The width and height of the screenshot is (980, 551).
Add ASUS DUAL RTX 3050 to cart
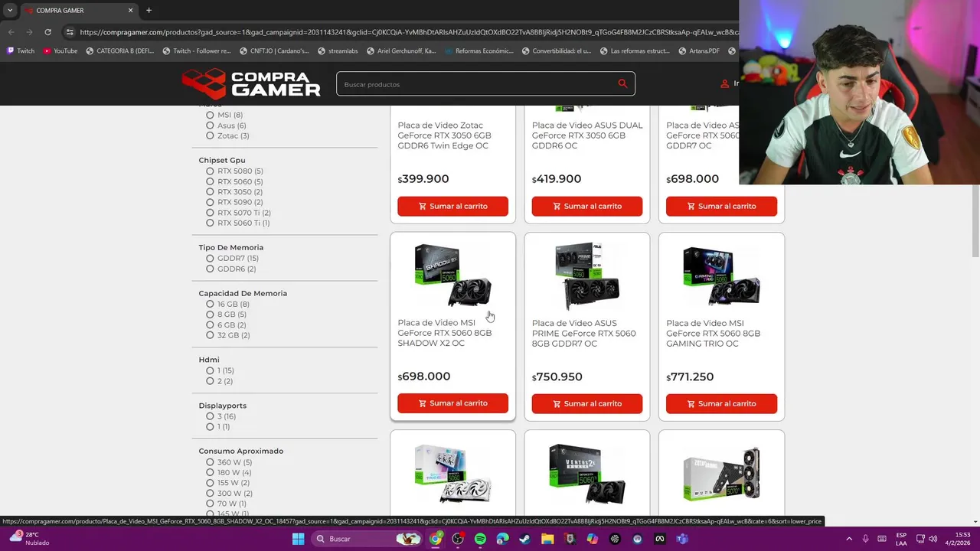(587, 206)
